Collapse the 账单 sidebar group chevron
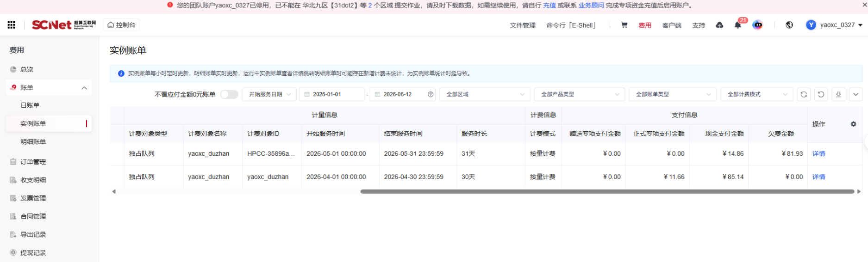This screenshot has width=868, height=262. (84, 88)
